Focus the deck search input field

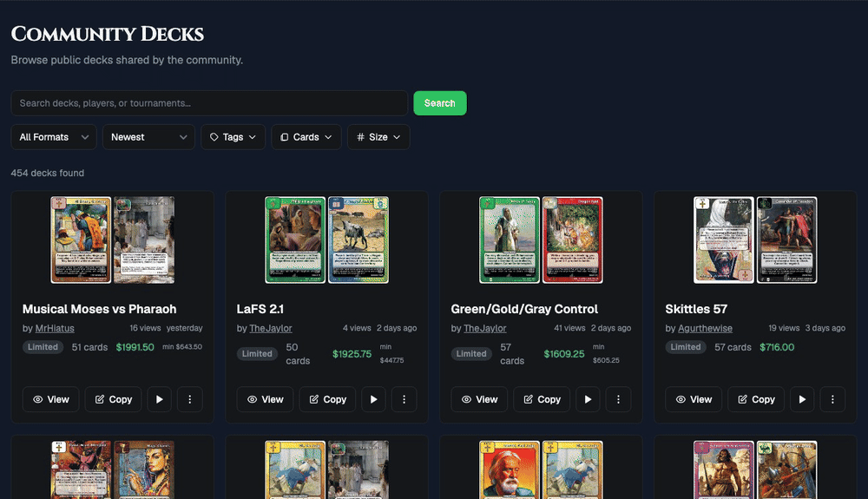pos(209,103)
